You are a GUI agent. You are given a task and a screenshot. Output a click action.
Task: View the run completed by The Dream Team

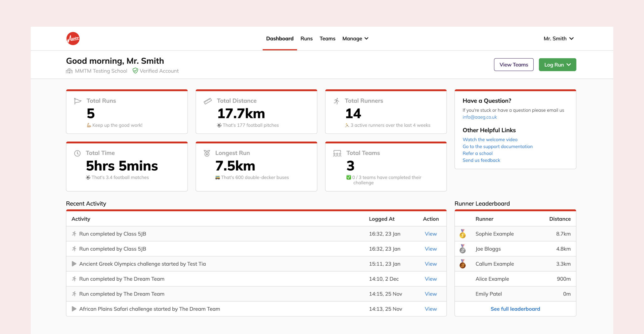click(x=431, y=279)
